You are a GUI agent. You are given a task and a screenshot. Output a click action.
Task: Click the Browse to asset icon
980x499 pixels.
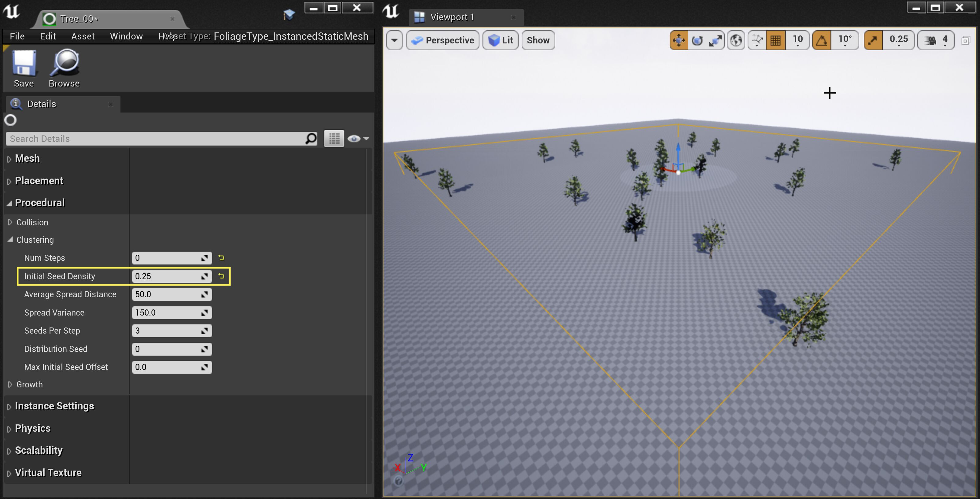[x=64, y=68]
